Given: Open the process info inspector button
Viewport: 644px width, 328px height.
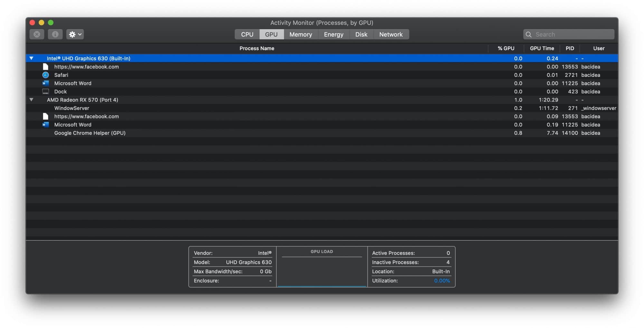Looking at the screenshot, I should (55, 34).
